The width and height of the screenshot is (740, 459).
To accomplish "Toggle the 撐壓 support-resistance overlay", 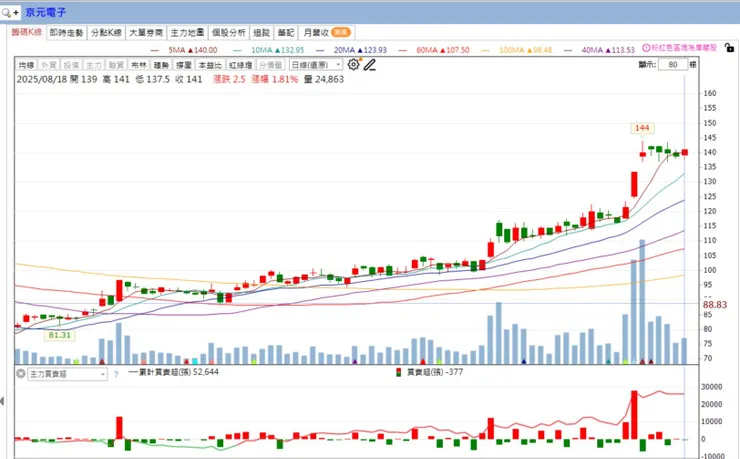I will 184,65.
